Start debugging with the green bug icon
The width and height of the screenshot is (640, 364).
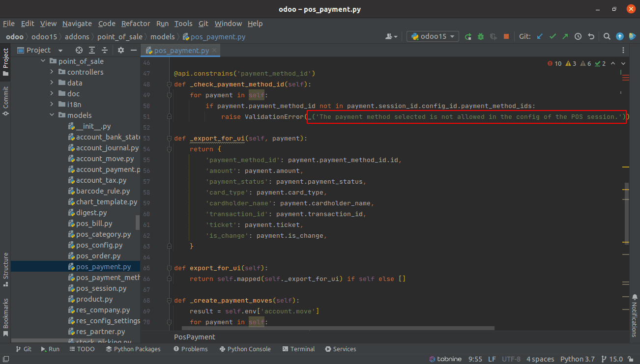pos(481,36)
